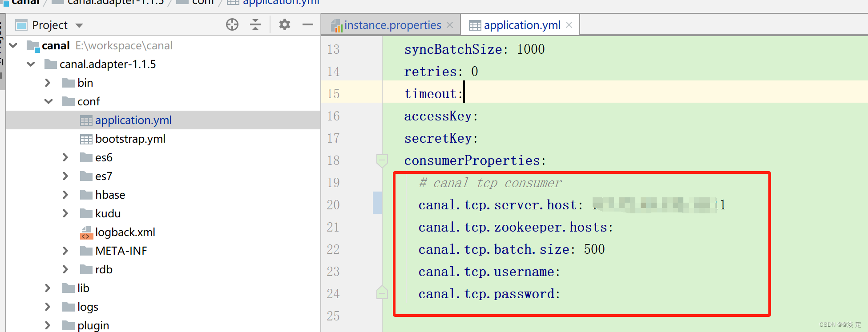Open the Project view dropdown arrow
The width and height of the screenshot is (868, 332).
click(x=79, y=25)
